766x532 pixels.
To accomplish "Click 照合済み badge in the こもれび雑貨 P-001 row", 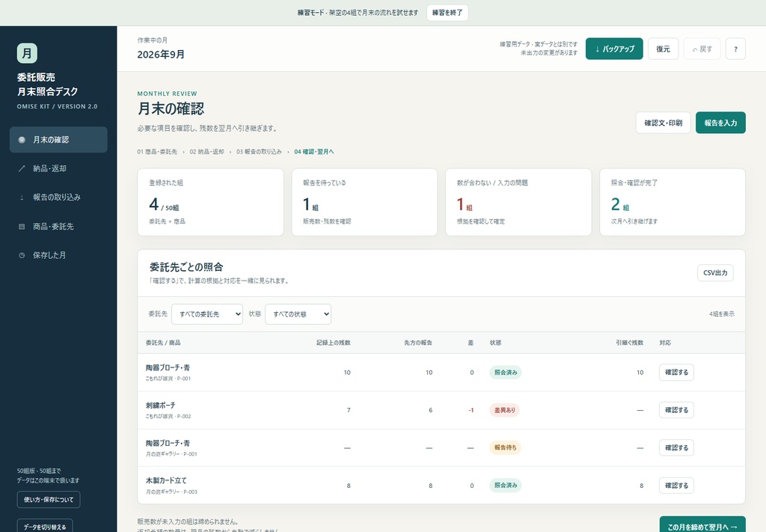I will coord(506,373).
